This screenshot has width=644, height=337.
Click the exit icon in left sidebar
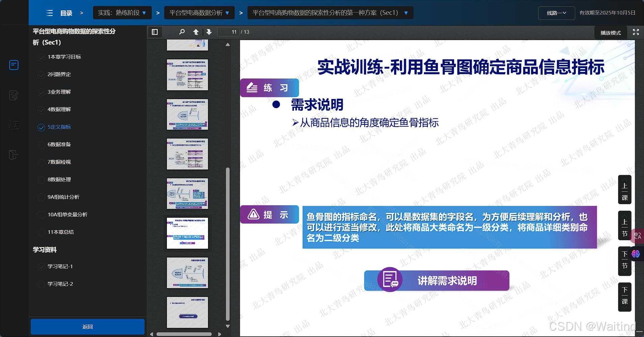[13, 155]
